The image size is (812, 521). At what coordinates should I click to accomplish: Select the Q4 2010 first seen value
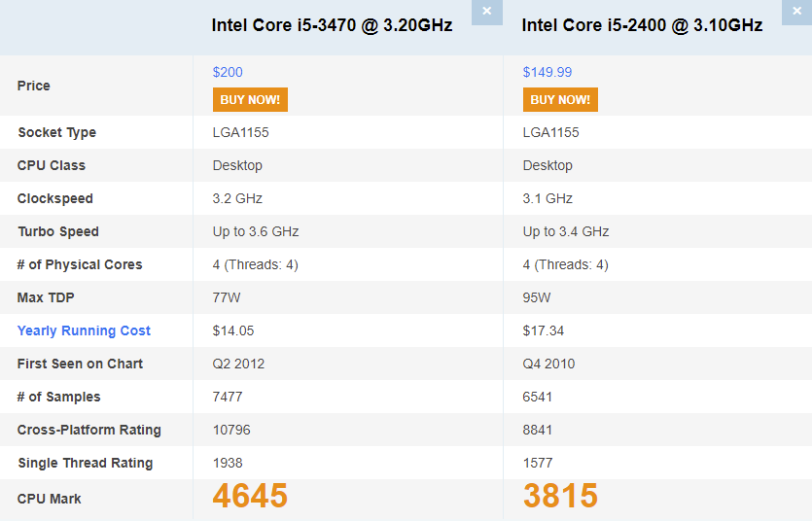(x=548, y=364)
